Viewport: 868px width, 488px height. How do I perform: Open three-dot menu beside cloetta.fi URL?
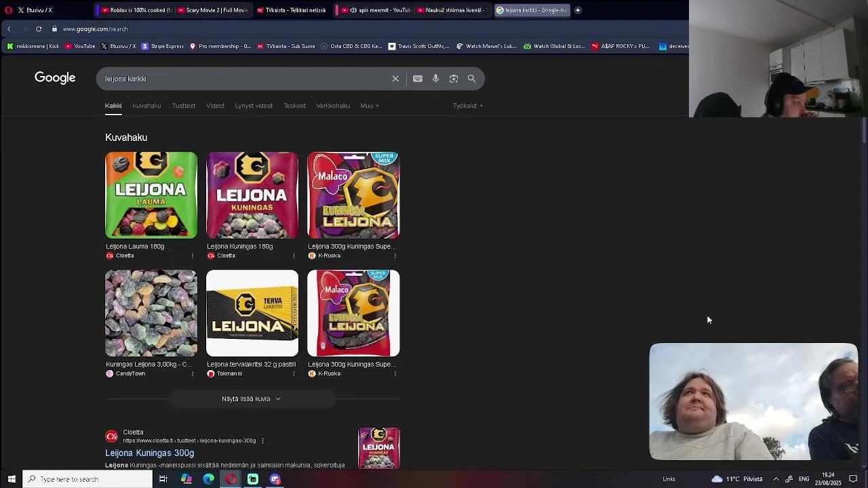click(x=262, y=441)
